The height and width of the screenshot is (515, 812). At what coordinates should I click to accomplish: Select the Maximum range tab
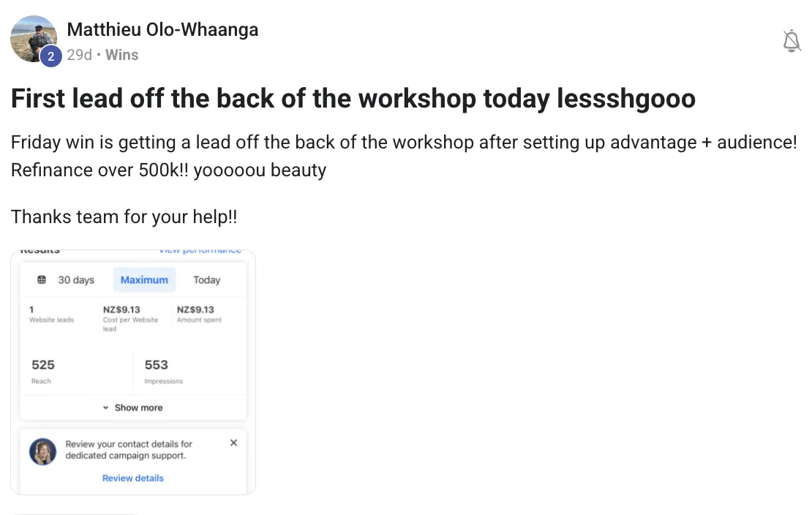click(145, 279)
